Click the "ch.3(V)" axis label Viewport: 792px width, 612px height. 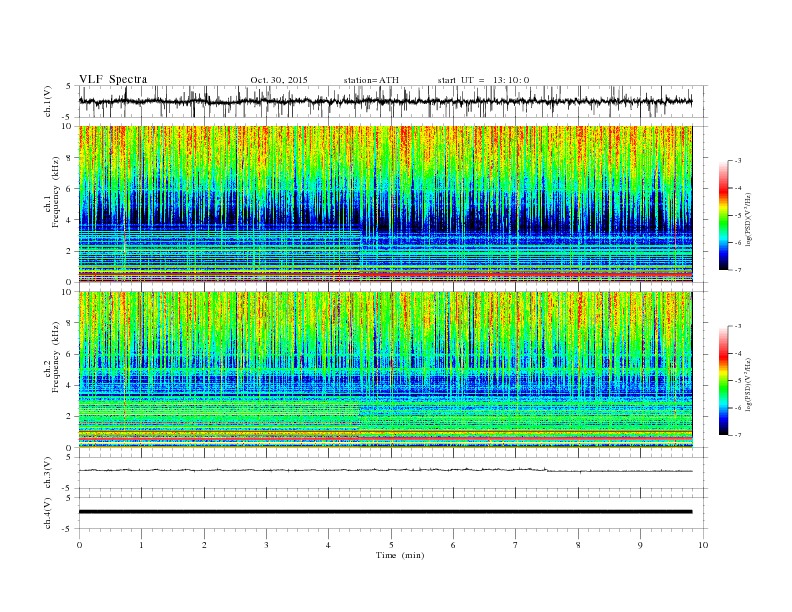click(48, 473)
